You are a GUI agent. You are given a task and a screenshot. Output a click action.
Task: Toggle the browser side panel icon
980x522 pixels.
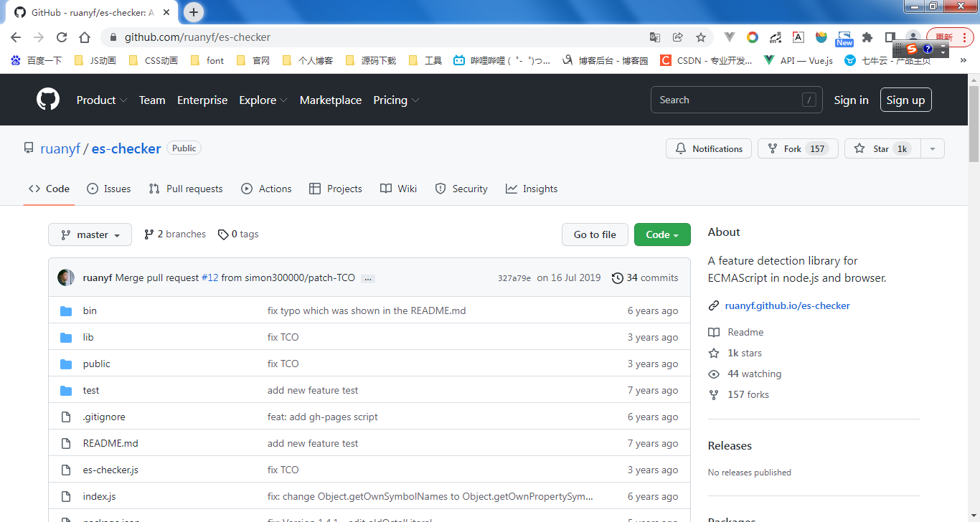(890, 37)
